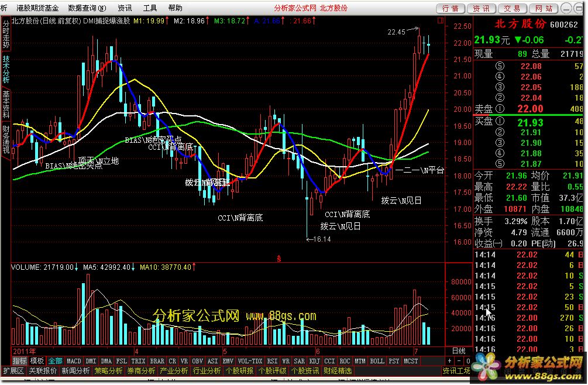Open the 个股资讯 bottom tab
Screen dimensions: 588x385
305,371
